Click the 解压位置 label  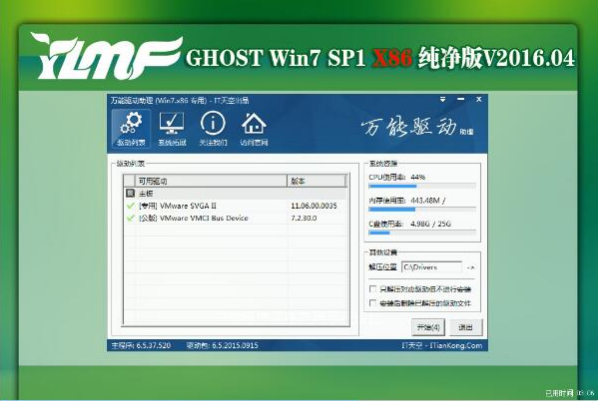(383, 267)
